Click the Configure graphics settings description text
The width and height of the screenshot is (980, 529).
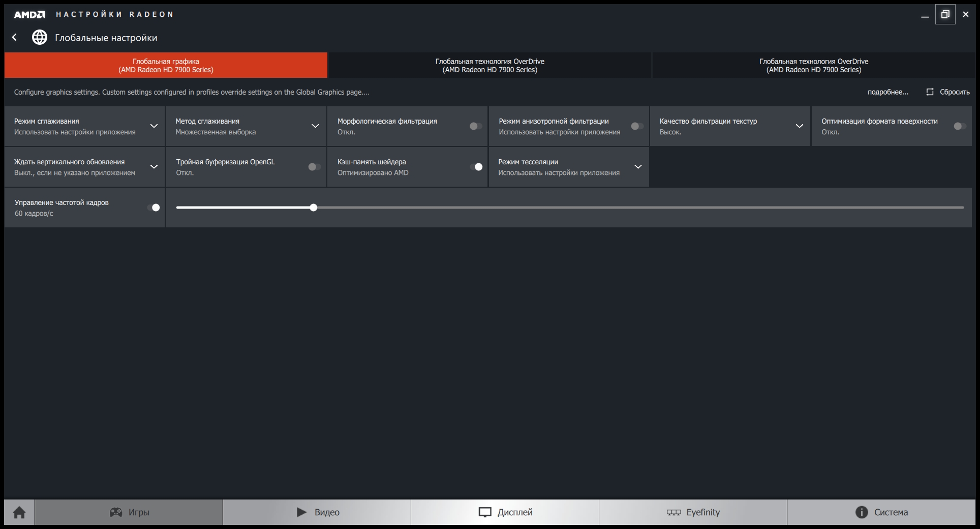coord(192,92)
